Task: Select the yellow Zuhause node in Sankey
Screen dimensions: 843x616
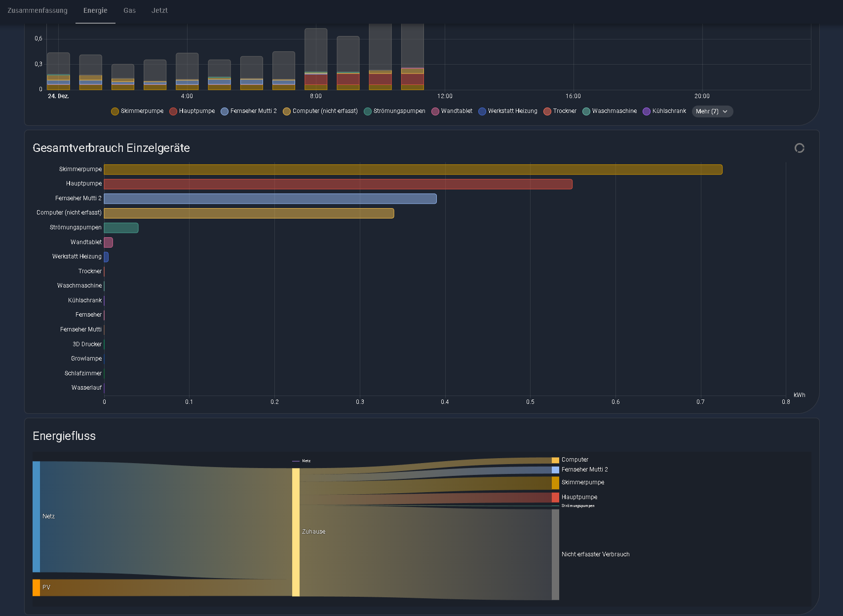Action: pos(296,532)
